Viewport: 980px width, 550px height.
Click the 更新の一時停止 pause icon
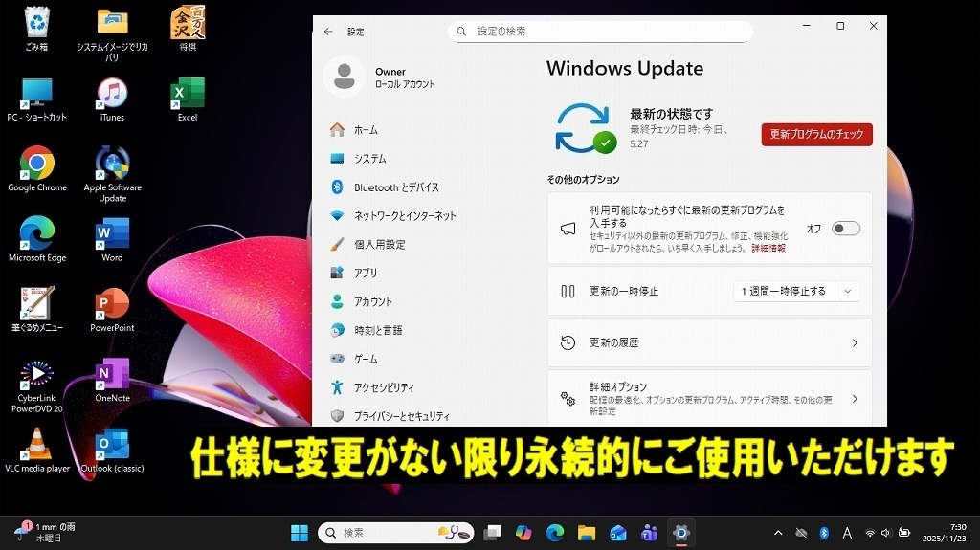pos(568,291)
